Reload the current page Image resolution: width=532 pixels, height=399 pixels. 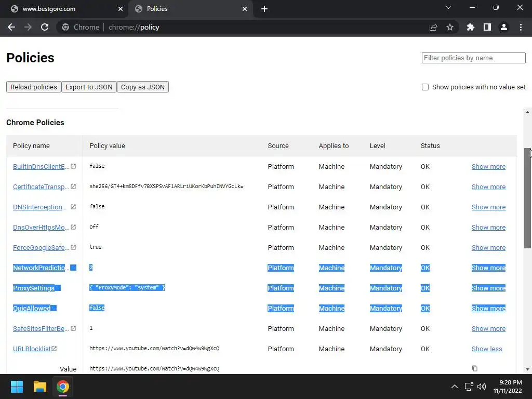pyautogui.click(x=45, y=27)
